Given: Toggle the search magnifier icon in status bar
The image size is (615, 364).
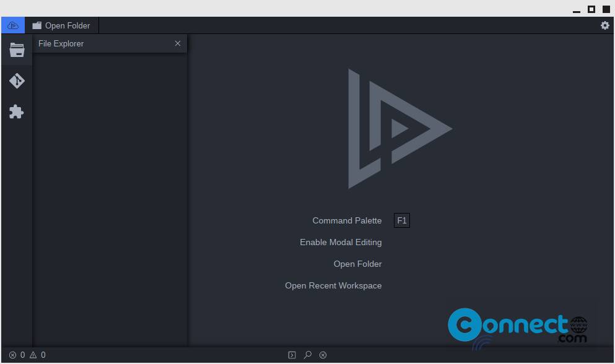Looking at the screenshot, I should coord(307,355).
